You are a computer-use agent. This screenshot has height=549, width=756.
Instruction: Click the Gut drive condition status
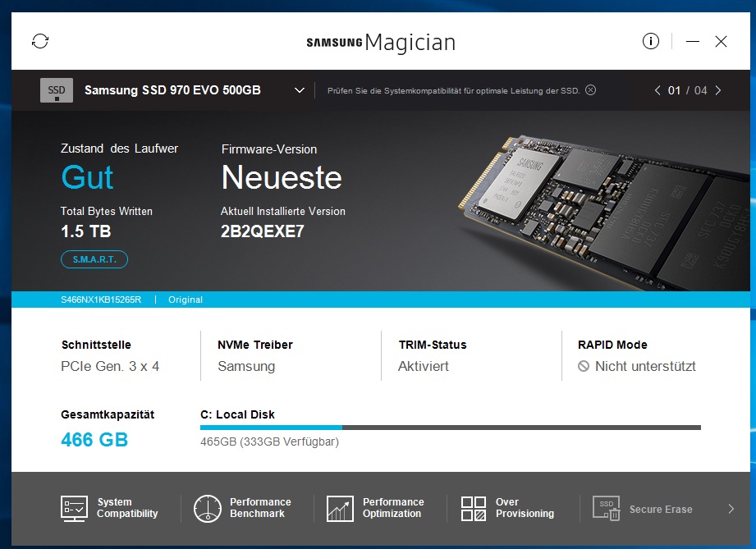click(x=87, y=177)
